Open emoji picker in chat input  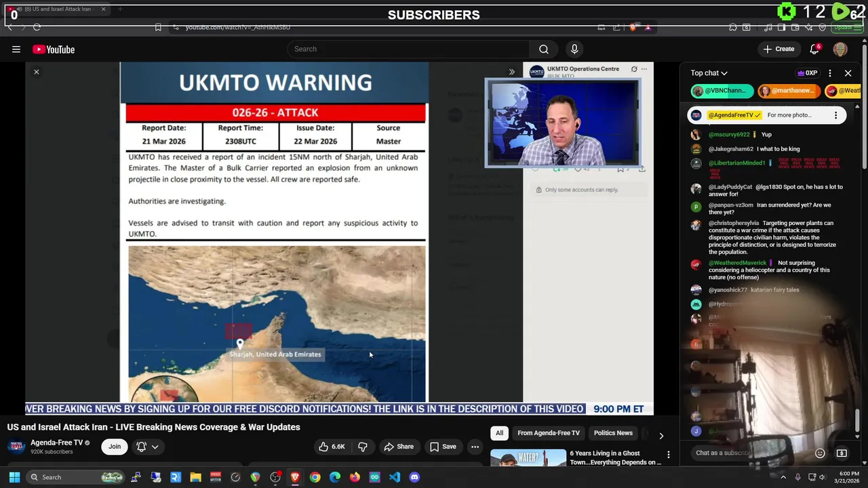point(820,453)
